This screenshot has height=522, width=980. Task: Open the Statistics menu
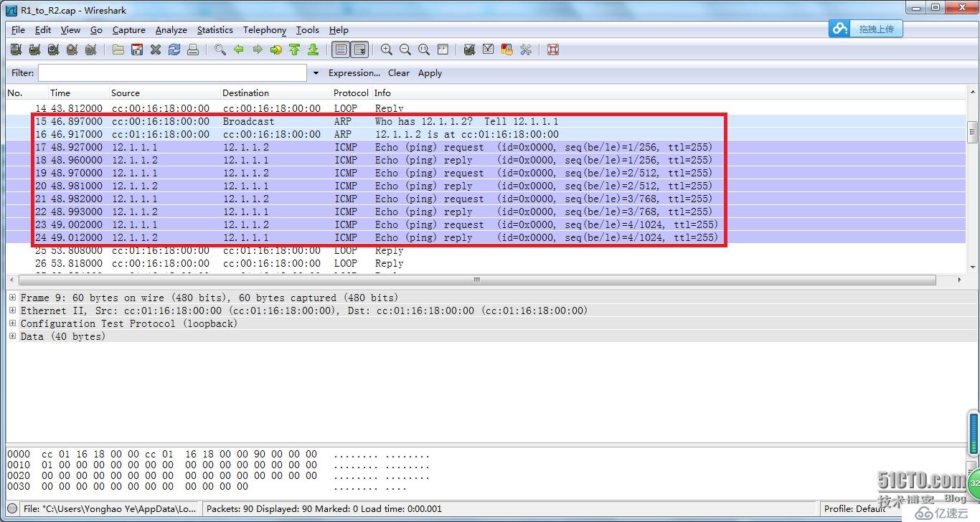point(215,30)
